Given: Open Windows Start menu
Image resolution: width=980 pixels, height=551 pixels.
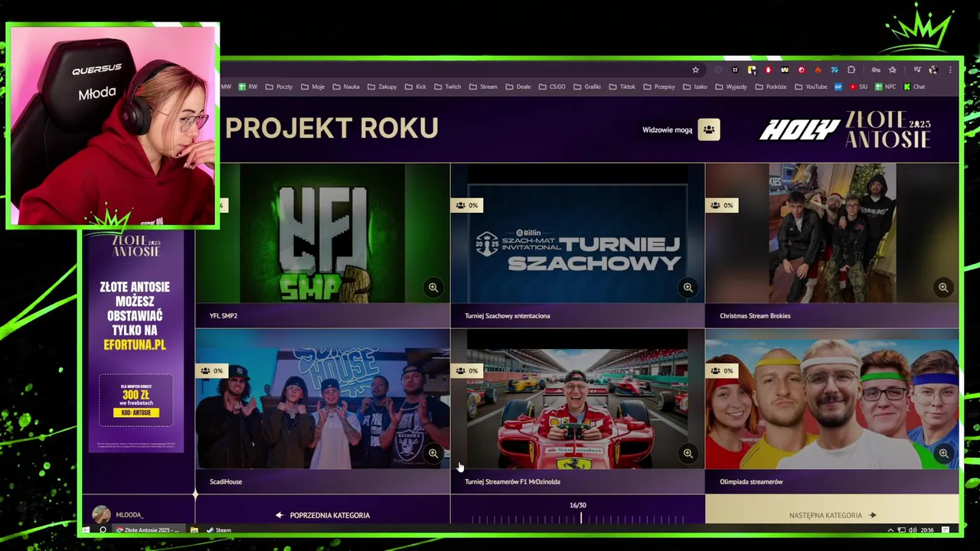Looking at the screenshot, I should pyautogui.click(x=87, y=530).
